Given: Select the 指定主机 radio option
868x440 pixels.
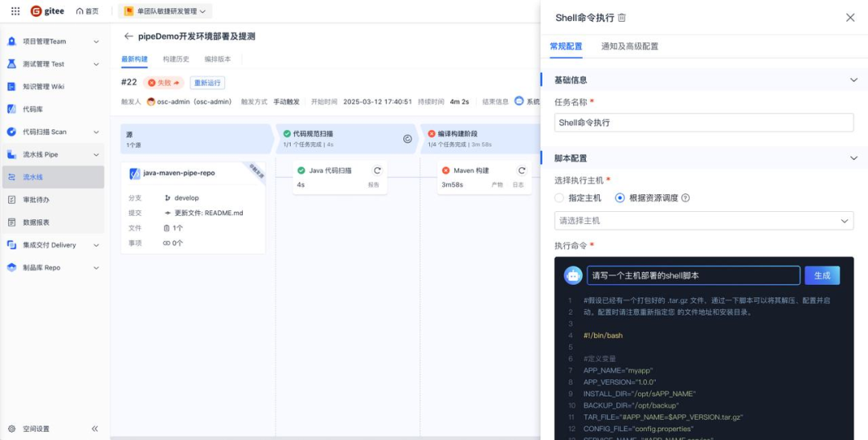Looking at the screenshot, I should click(x=559, y=198).
